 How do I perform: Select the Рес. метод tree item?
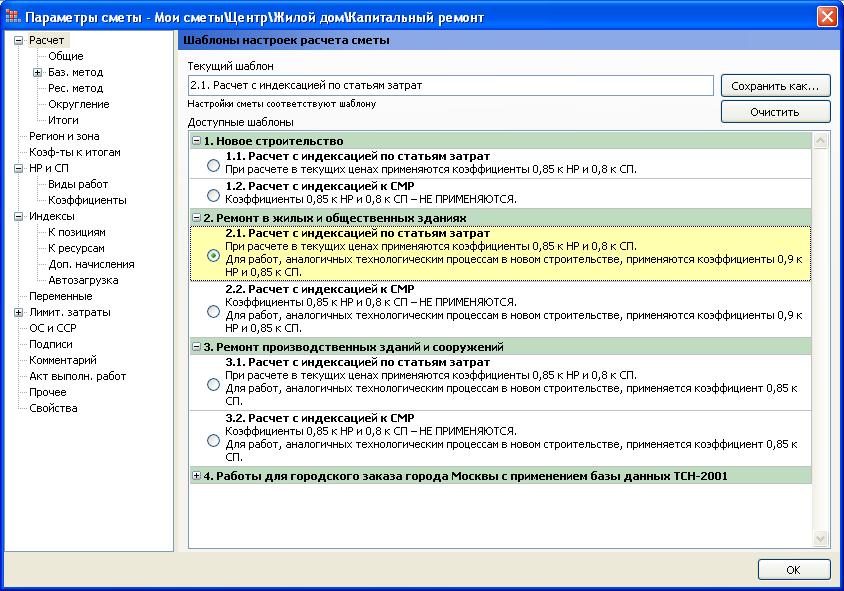click(75, 88)
